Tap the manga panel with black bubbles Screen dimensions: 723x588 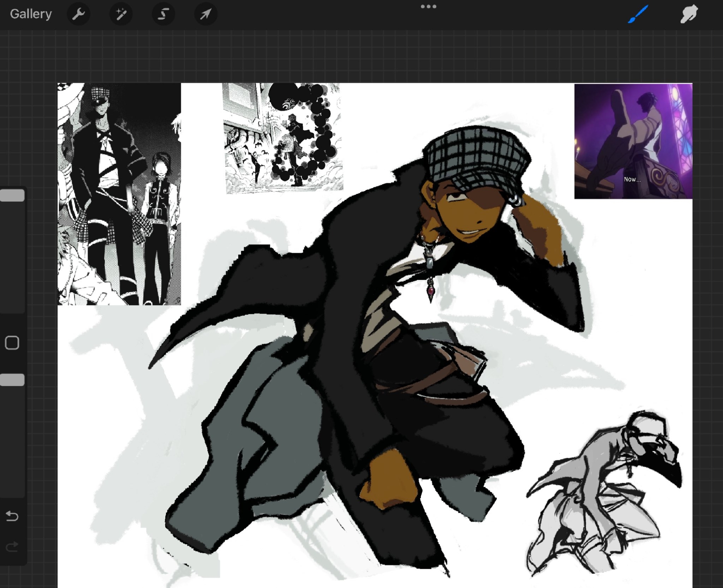coord(283,138)
